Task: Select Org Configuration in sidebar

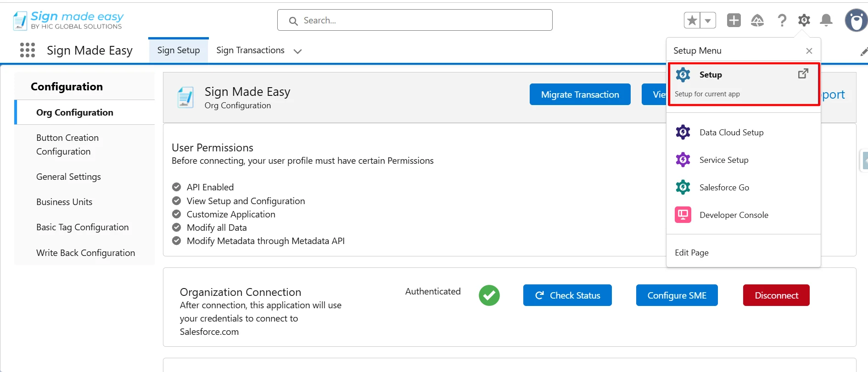Action: click(x=84, y=112)
